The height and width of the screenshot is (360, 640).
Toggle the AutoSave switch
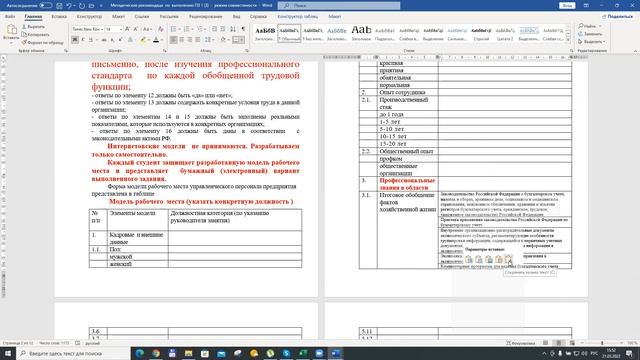(x=46, y=5)
